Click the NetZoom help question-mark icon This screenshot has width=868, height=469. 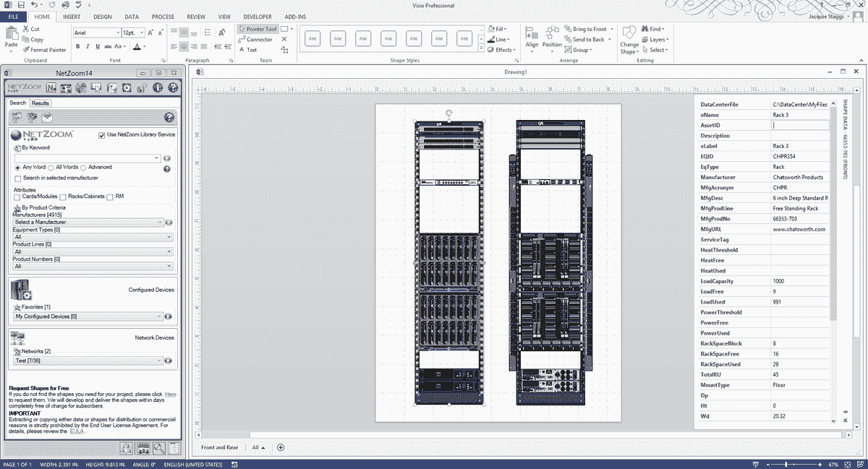[x=173, y=87]
